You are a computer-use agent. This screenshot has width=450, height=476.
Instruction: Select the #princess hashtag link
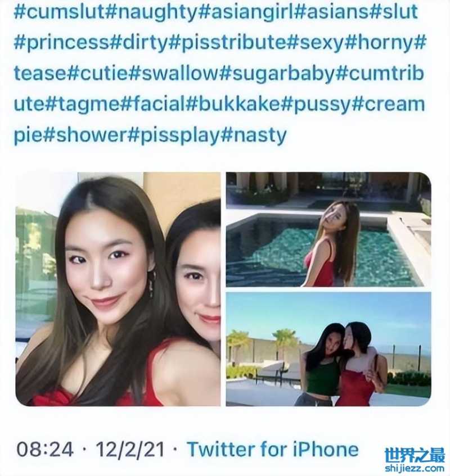[61, 44]
